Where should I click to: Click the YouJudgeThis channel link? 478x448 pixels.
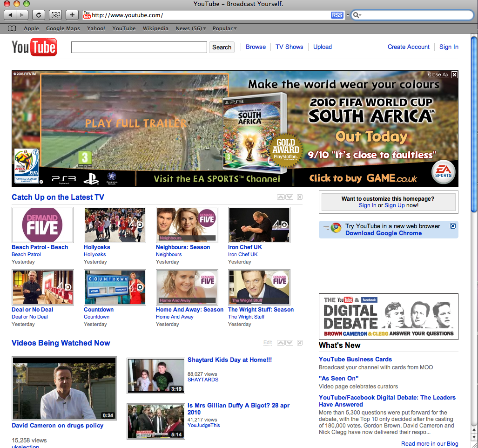pyautogui.click(x=204, y=426)
